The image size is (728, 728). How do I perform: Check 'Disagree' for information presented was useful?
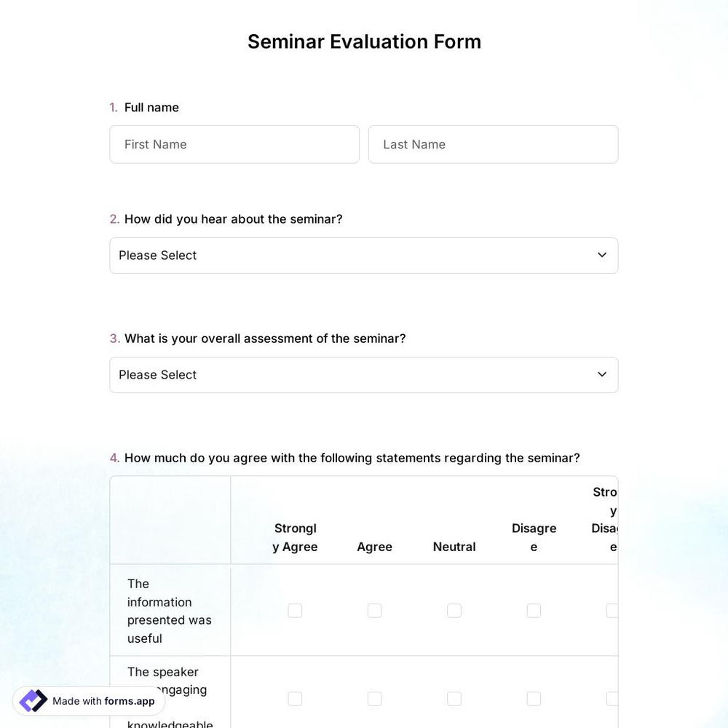coord(534,611)
